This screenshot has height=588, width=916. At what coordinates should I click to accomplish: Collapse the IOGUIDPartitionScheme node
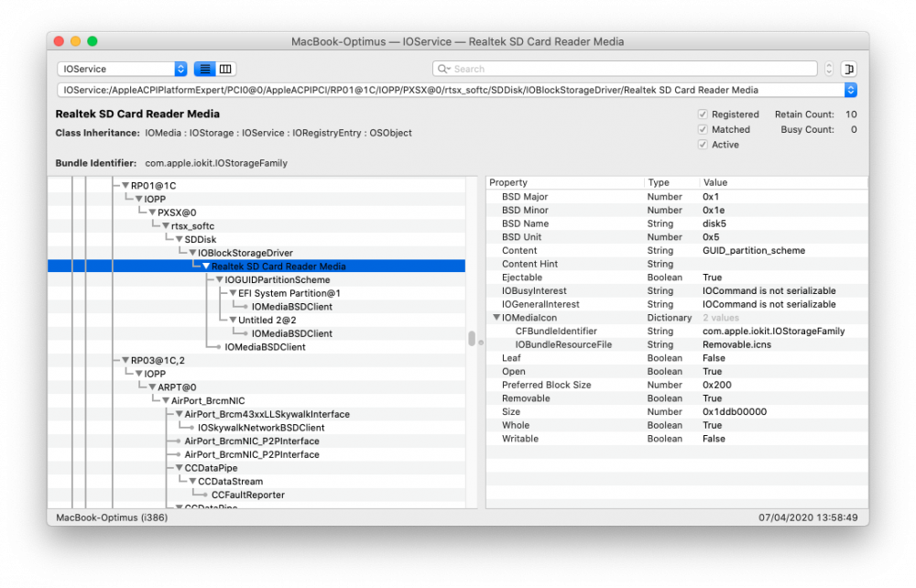pyautogui.click(x=219, y=279)
